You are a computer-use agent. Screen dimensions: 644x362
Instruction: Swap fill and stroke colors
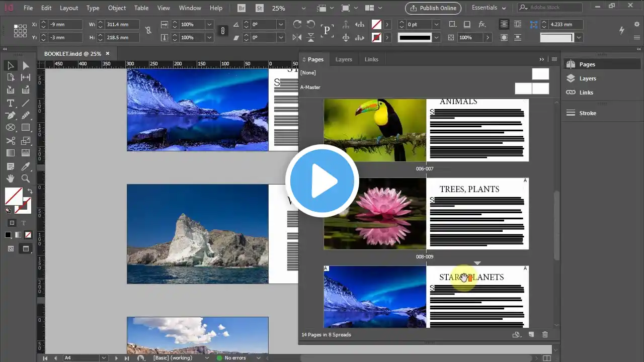30,191
